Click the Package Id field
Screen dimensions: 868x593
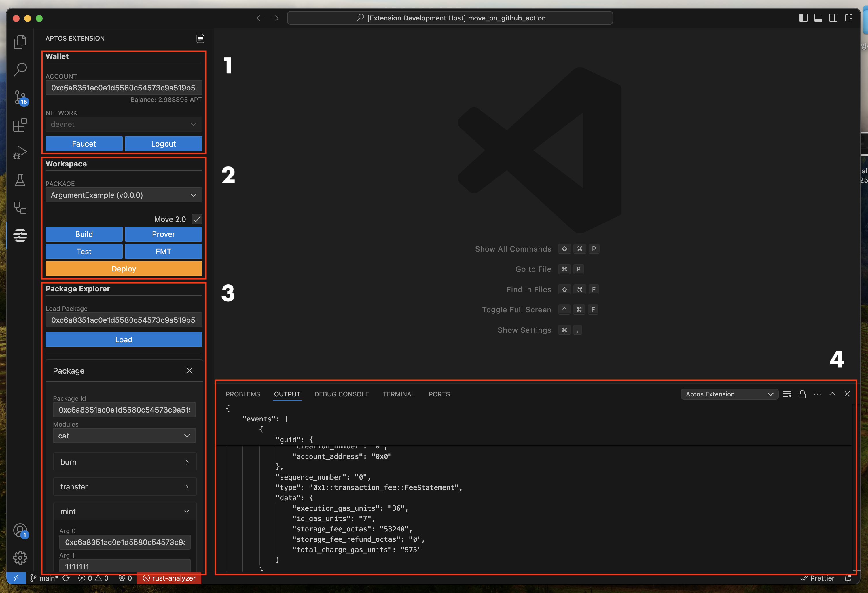124,410
